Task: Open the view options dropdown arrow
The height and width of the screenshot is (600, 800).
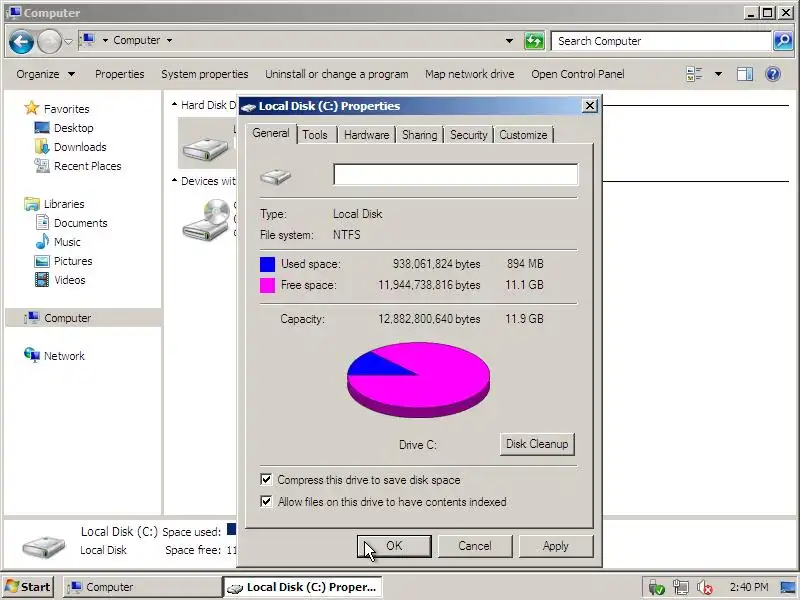Action: pyautogui.click(x=718, y=74)
